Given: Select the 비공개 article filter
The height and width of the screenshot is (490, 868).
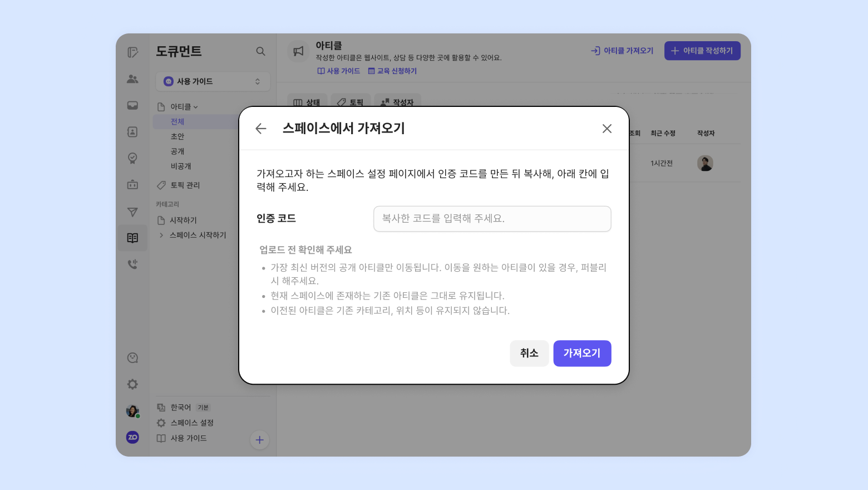Looking at the screenshot, I should coord(181,166).
